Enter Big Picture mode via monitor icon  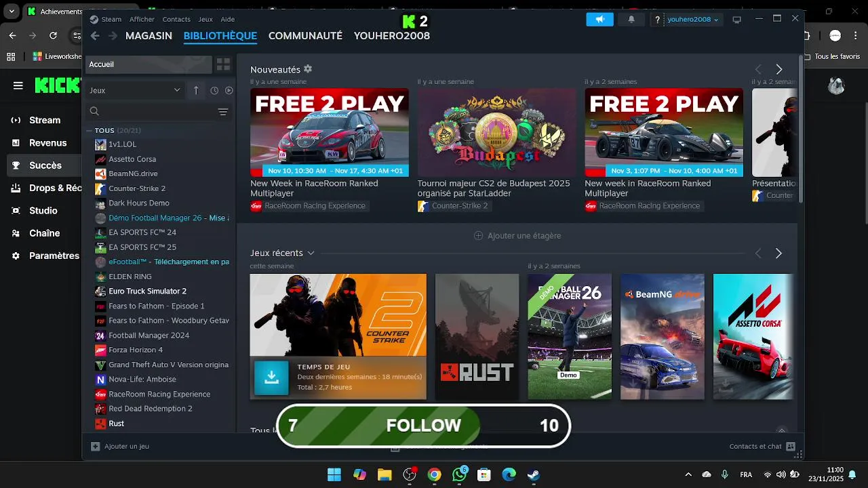tap(737, 20)
